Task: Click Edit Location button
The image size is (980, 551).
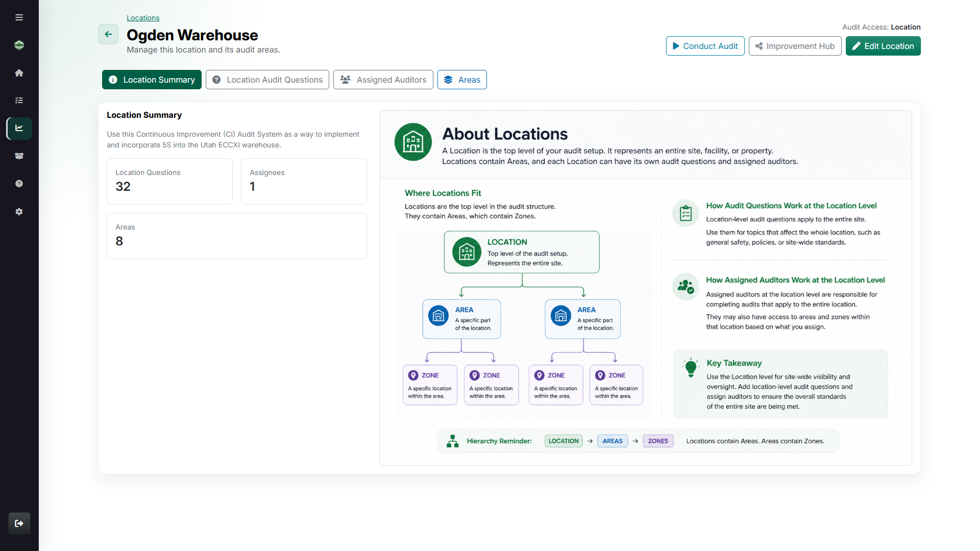Action: (883, 46)
